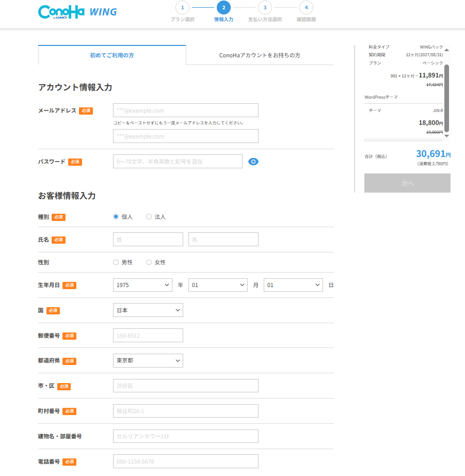
Task: Click the アカウント情報入力 heading
Action: coord(75,87)
